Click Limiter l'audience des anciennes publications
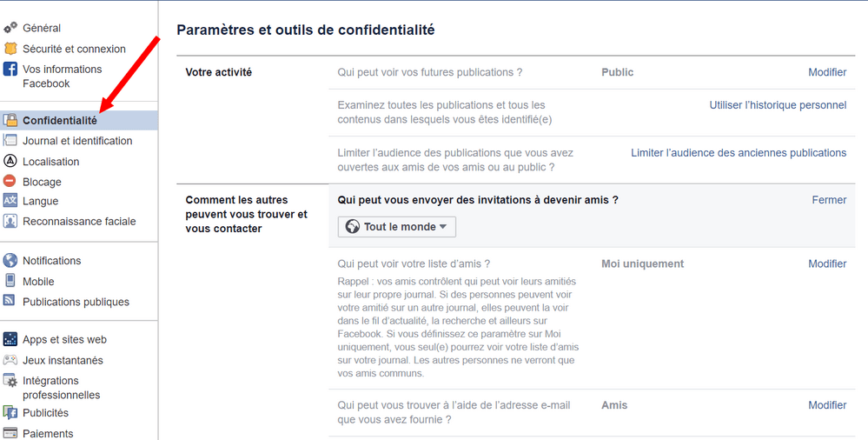 pos(739,152)
